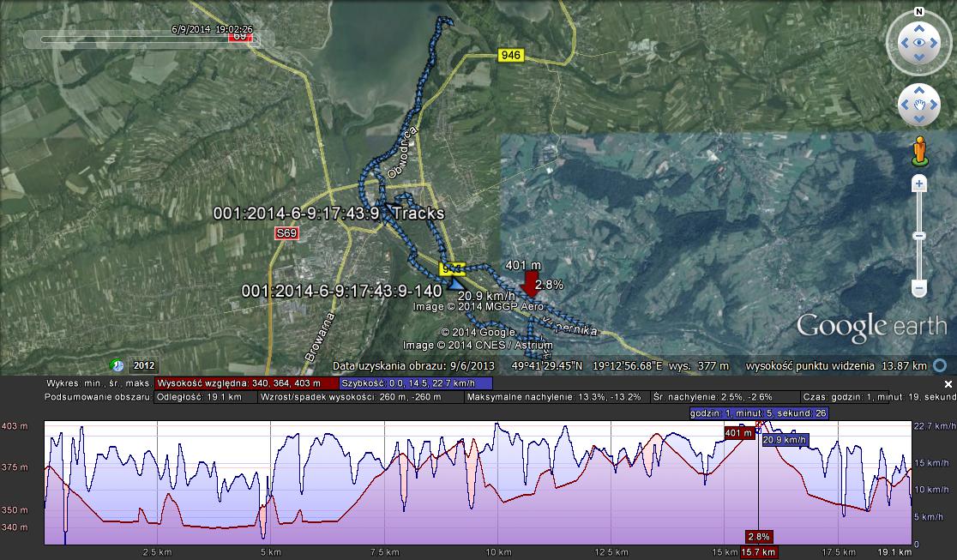
Task: Click the streaming status circle indicator
Action: click(940, 365)
